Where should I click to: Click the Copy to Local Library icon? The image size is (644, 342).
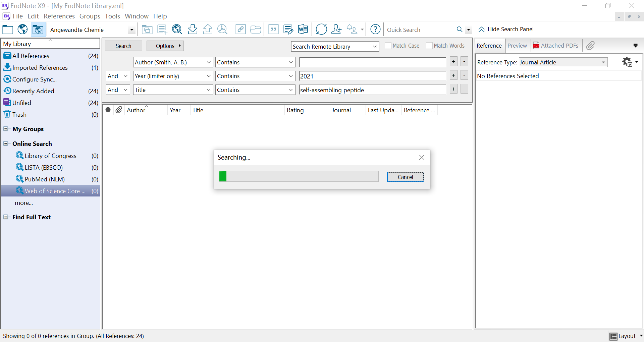(x=147, y=30)
